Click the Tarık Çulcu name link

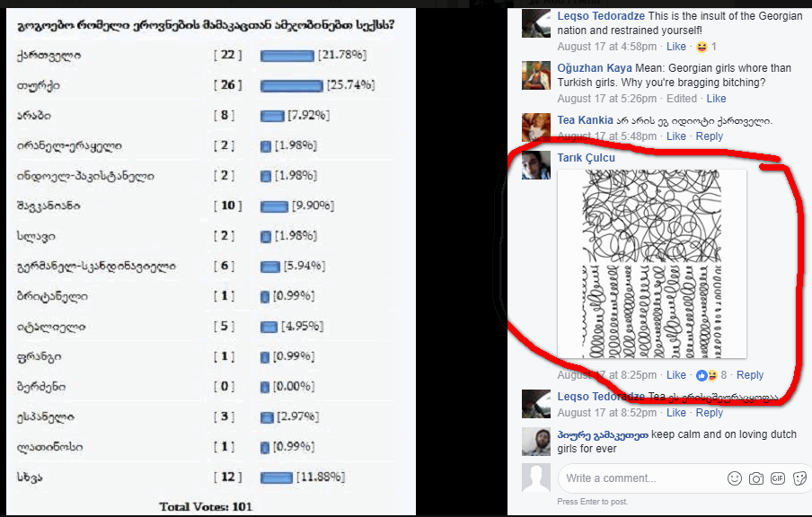587,158
